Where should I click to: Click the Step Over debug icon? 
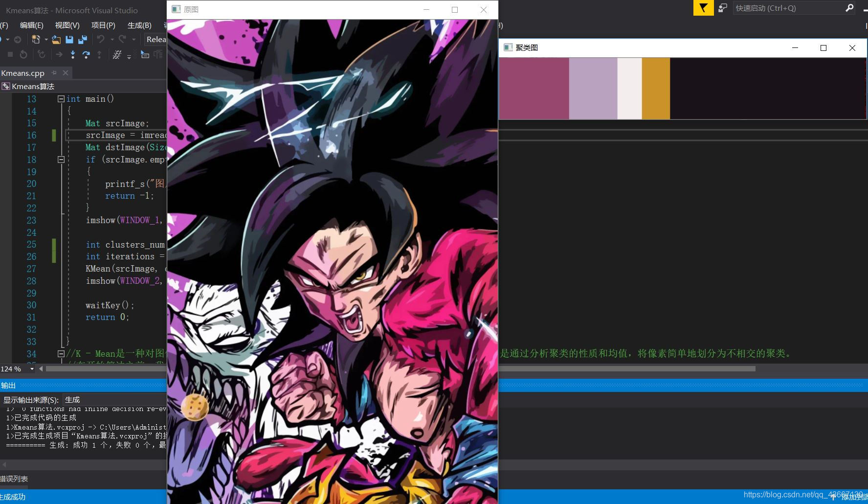click(x=86, y=54)
